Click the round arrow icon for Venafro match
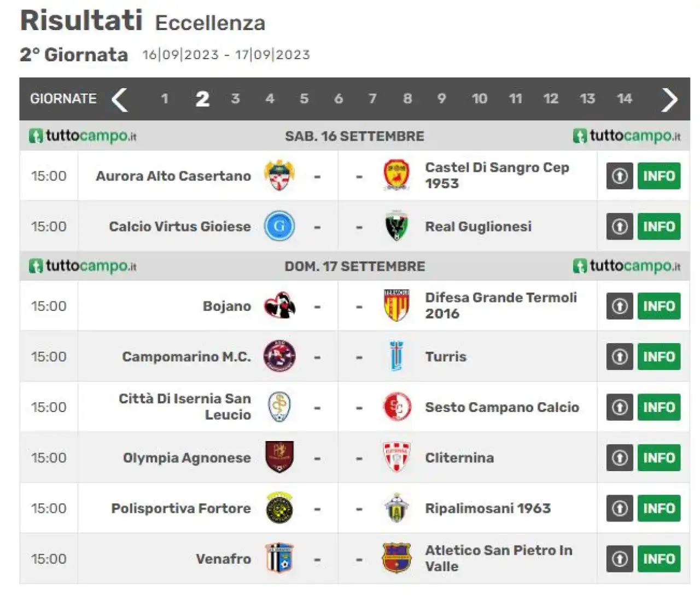 click(x=620, y=559)
